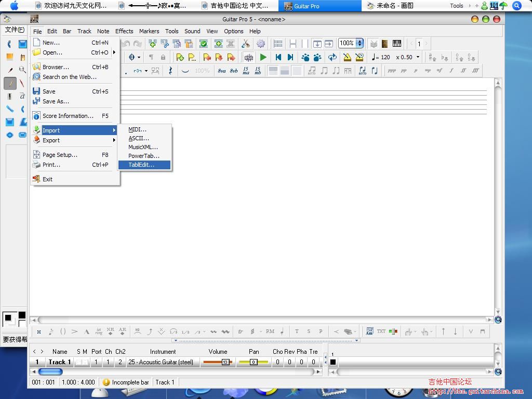Toggle the padlock icon in the toolbar

tap(163, 57)
